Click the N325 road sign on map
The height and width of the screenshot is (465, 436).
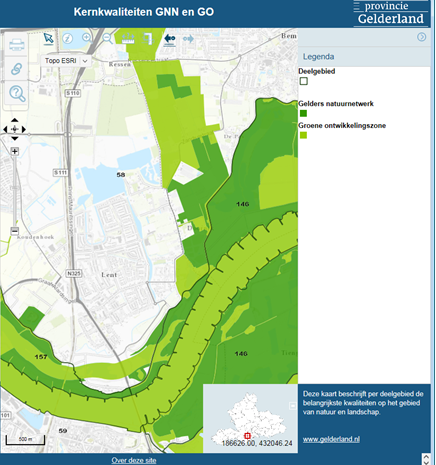click(x=74, y=273)
